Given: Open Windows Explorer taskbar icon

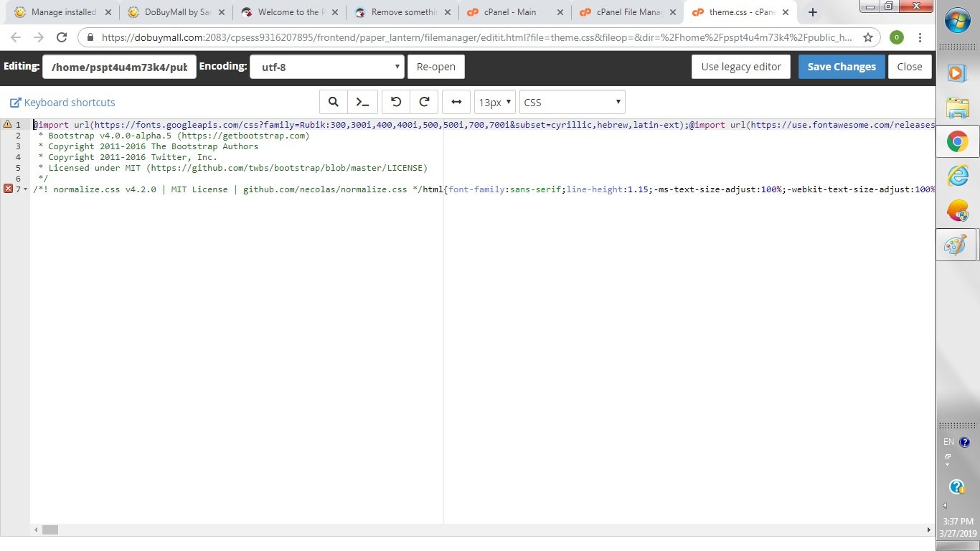Looking at the screenshot, I should [957, 108].
